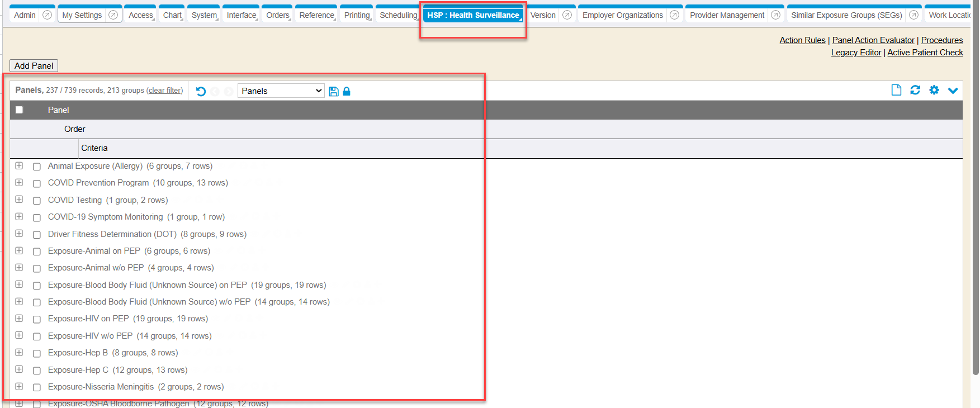The image size is (980, 408).
Task: Expand the Animal Exposure (Allergy) row
Action: (19, 166)
